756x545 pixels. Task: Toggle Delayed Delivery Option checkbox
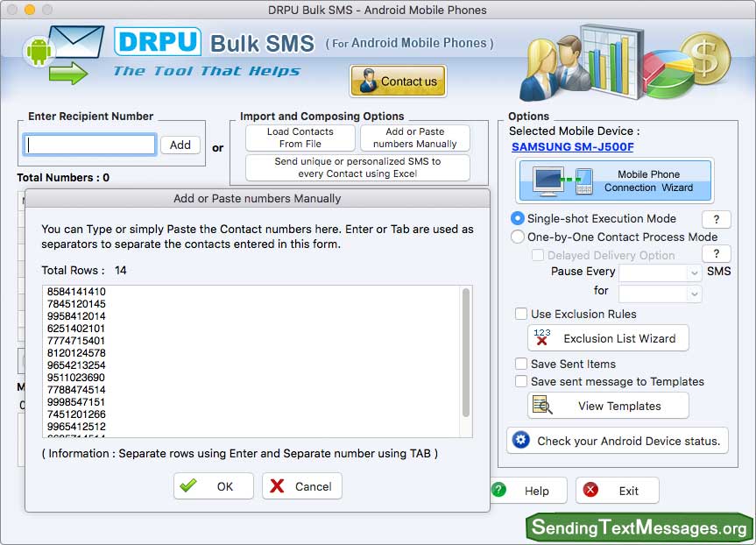point(538,255)
